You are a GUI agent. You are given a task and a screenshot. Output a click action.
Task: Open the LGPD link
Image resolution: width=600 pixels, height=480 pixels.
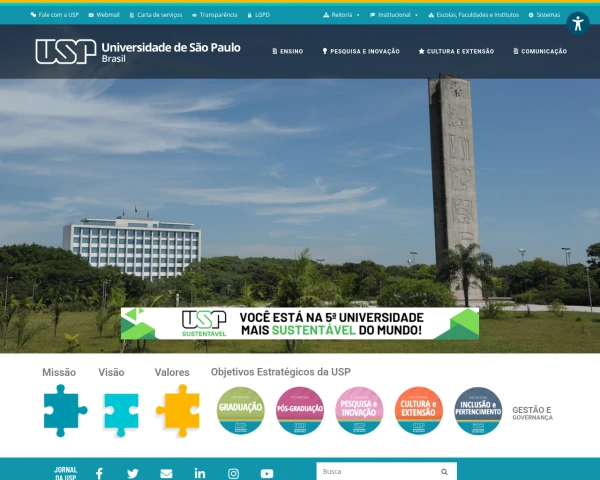click(259, 15)
